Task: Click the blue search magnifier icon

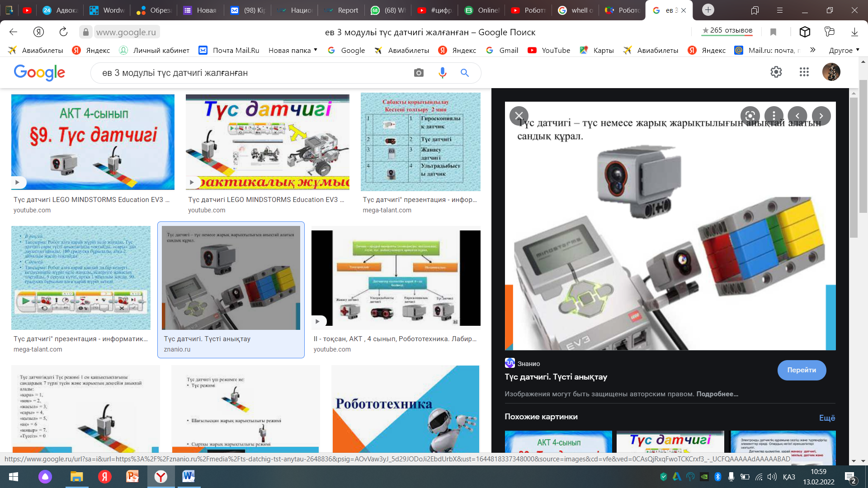Action: tap(465, 73)
